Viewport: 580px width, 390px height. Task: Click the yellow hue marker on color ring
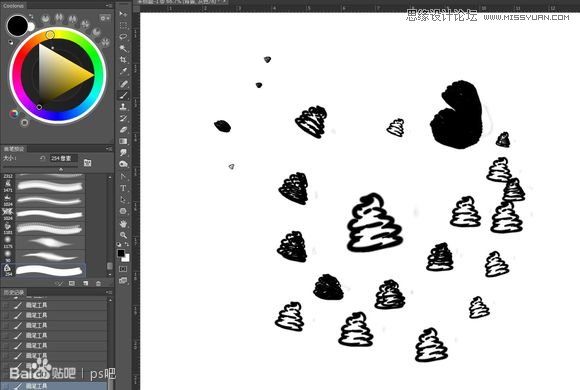(50, 35)
